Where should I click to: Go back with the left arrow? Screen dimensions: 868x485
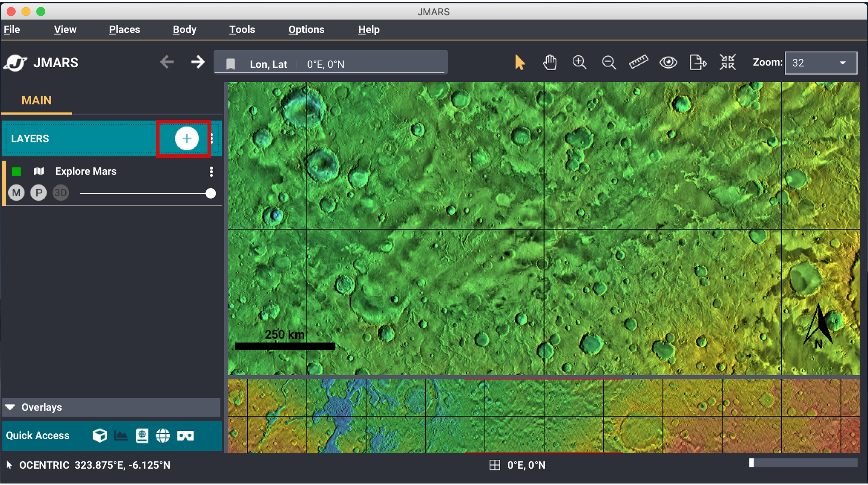pos(167,62)
